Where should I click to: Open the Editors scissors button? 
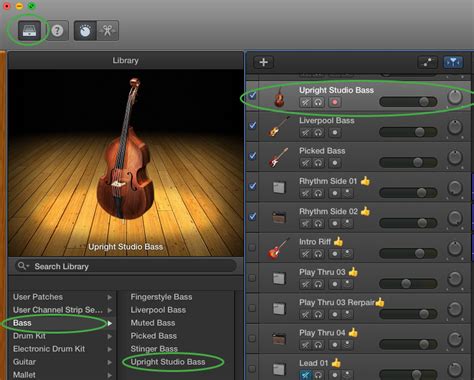point(107,31)
